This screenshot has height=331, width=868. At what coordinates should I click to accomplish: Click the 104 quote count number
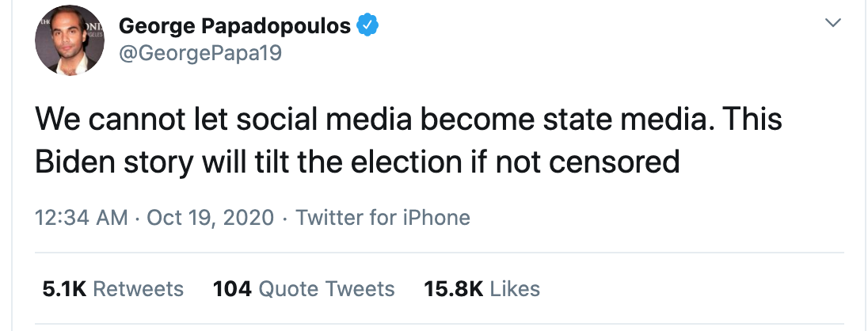tap(233, 289)
